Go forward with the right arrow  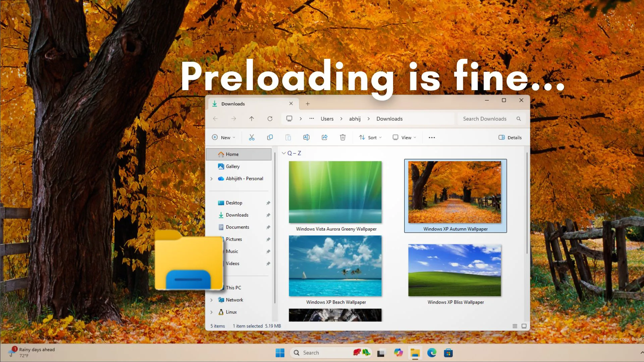coord(233,119)
